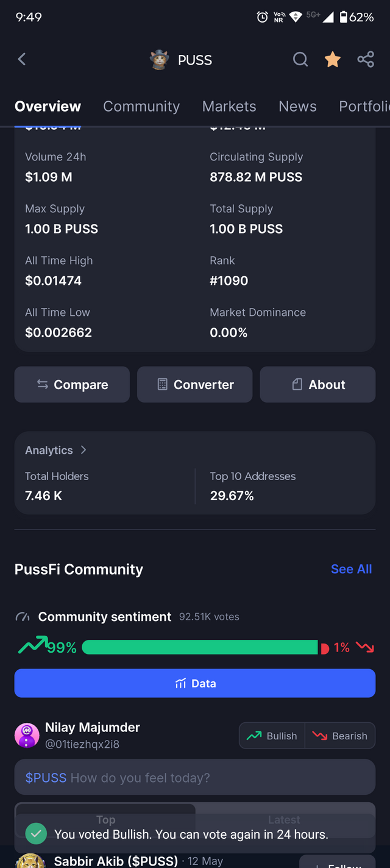The image size is (390, 868).
Task: Tap the Compare arrows icon button
Action: click(72, 384)
